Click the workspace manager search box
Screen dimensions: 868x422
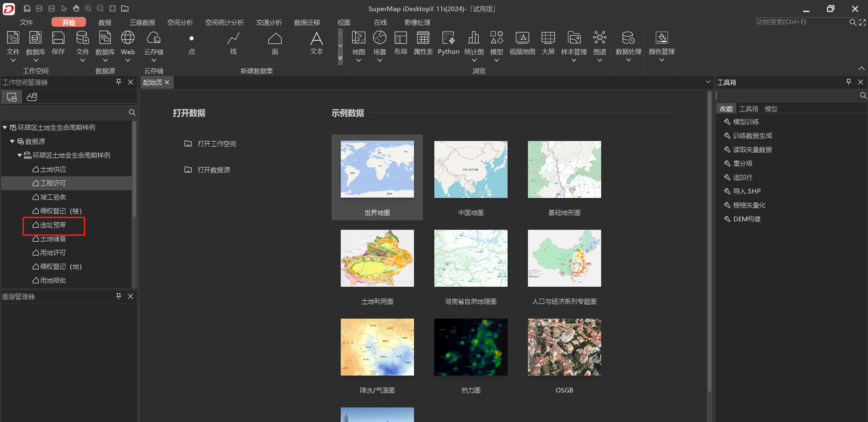coord(65,112)
